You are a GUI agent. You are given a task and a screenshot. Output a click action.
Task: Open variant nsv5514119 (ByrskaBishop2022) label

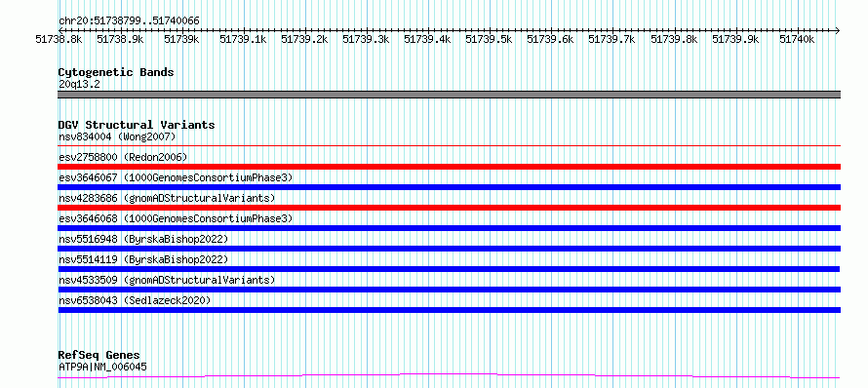[x=143, y=259]
